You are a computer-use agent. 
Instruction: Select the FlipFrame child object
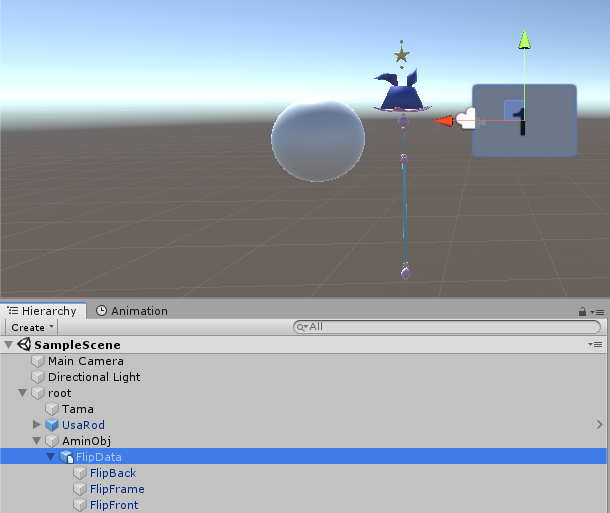pyautogui.click(x=117, y=489)
